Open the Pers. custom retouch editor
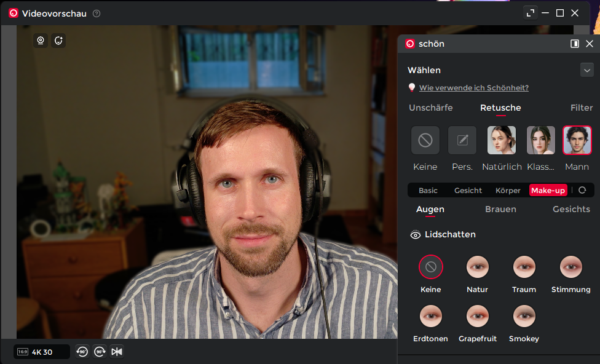Screen dimensions: 600x364 (462, 140)
